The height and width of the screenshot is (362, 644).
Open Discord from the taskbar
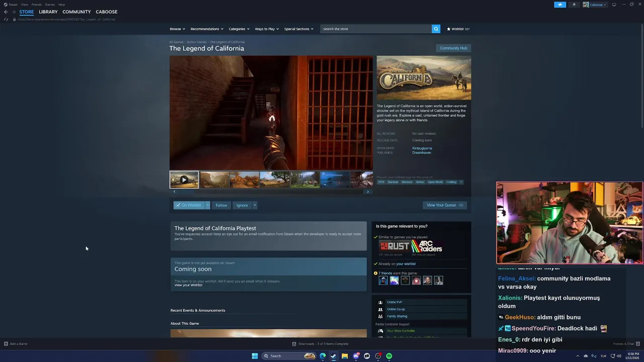[356, 356]
